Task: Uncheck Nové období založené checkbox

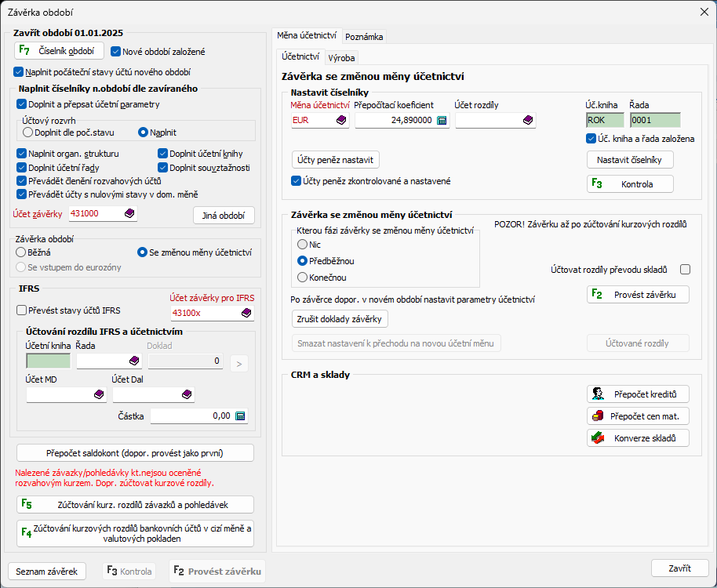Action: [x=116, y=52]
